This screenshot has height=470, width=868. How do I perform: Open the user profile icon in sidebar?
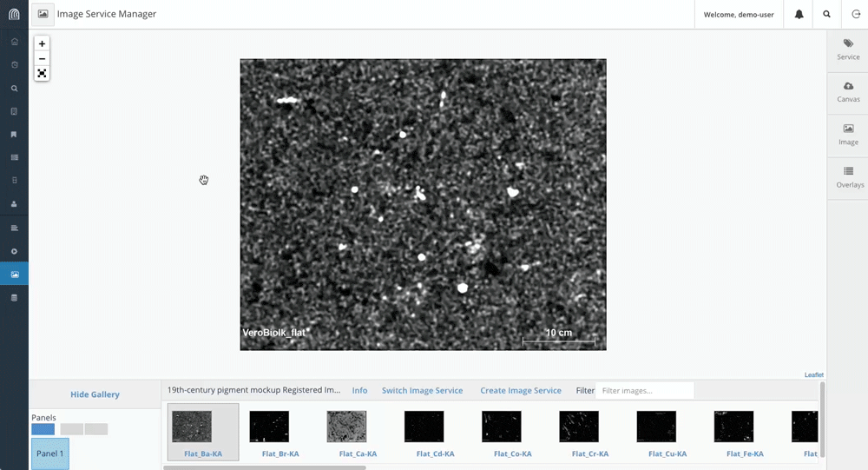15,204
